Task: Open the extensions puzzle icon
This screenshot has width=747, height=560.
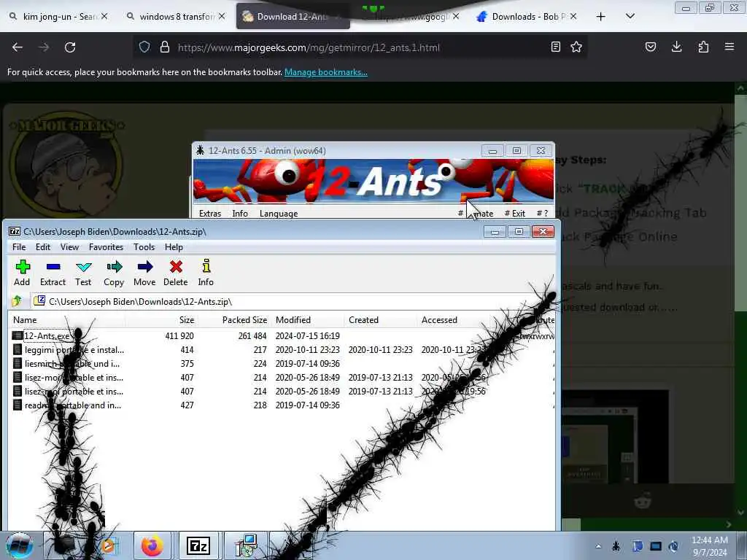Action: coord(703,47)
